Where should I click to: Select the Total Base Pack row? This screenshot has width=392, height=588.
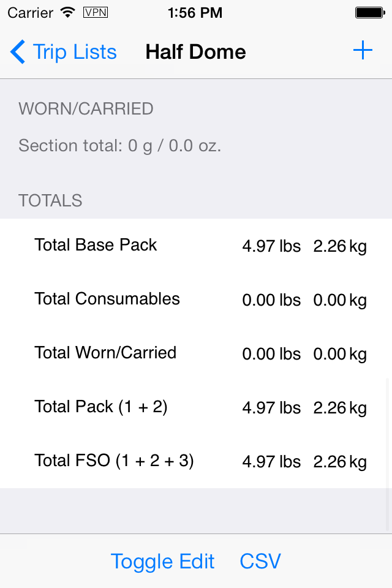[196, 246]
